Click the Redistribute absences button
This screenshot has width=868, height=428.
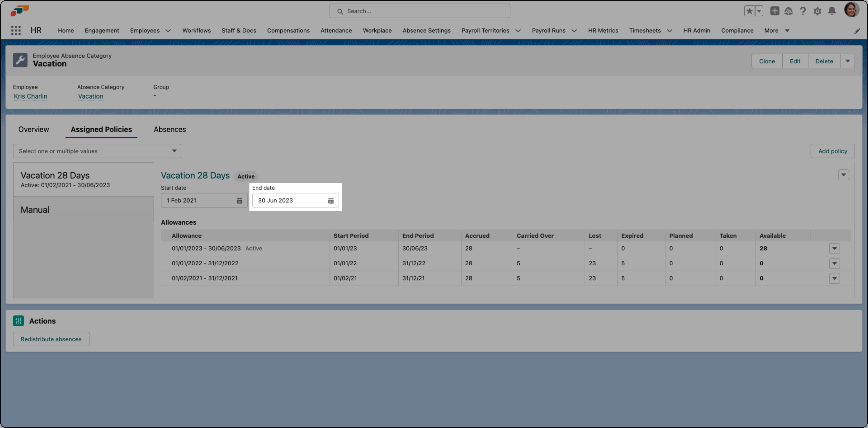click(51, 339)
